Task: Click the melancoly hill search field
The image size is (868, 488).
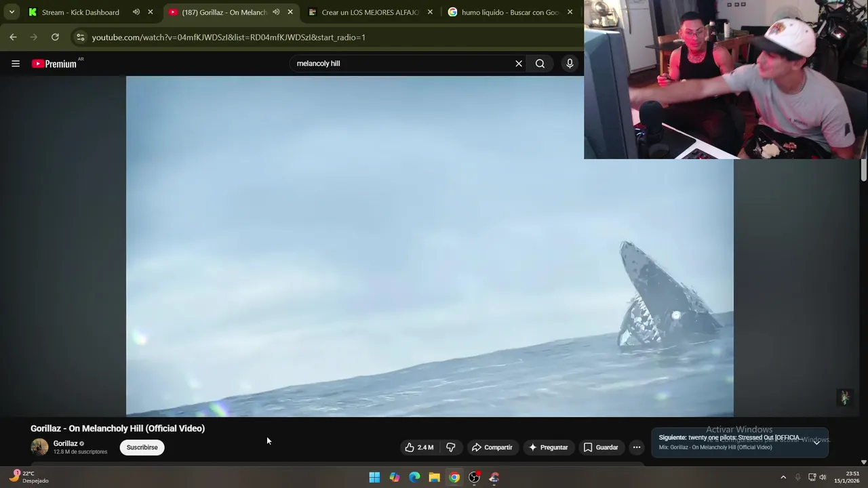Action: click(403, 64)
